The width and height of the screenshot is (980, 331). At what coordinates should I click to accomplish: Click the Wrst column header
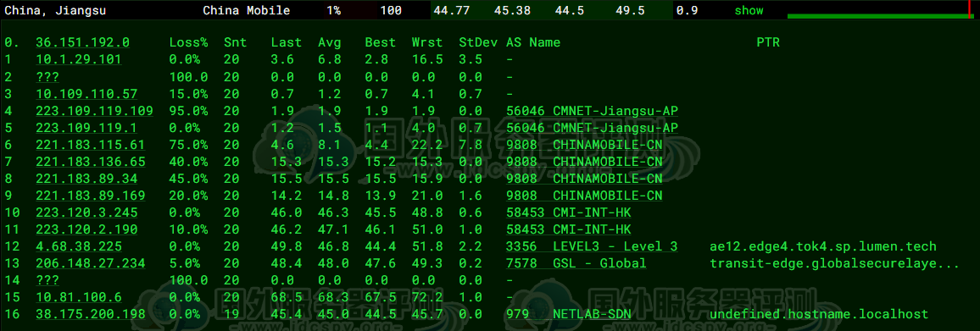point(427,42)
